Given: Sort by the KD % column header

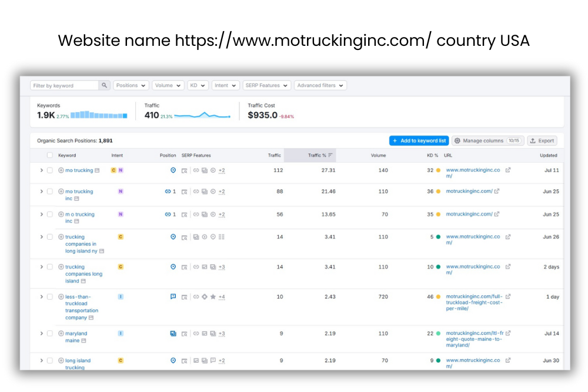Looking at the screenshot, I should click(x=432, y=156).
